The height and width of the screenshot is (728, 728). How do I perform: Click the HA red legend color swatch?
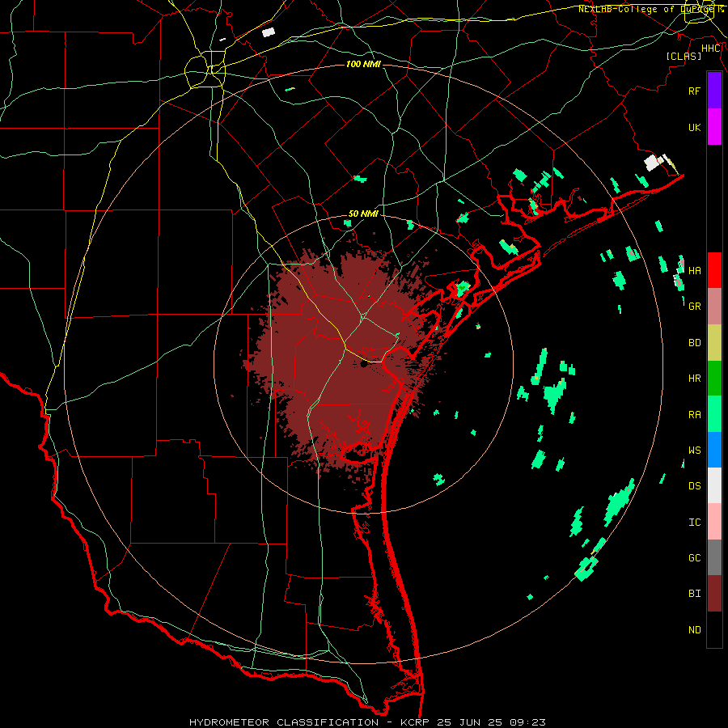(x=714, y=270)
